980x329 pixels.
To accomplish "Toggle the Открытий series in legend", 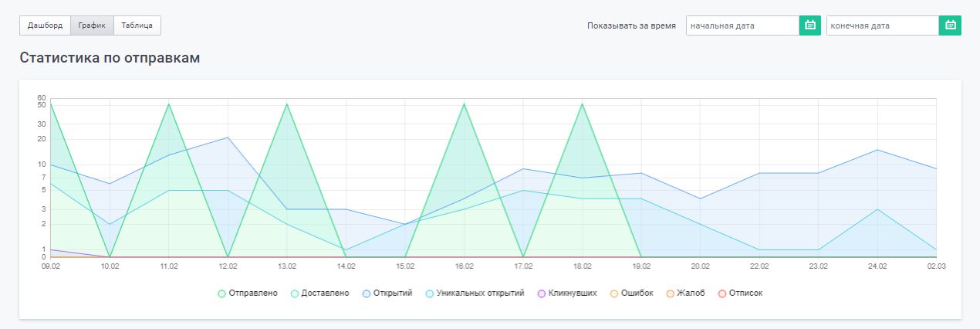I will [387, 293].
